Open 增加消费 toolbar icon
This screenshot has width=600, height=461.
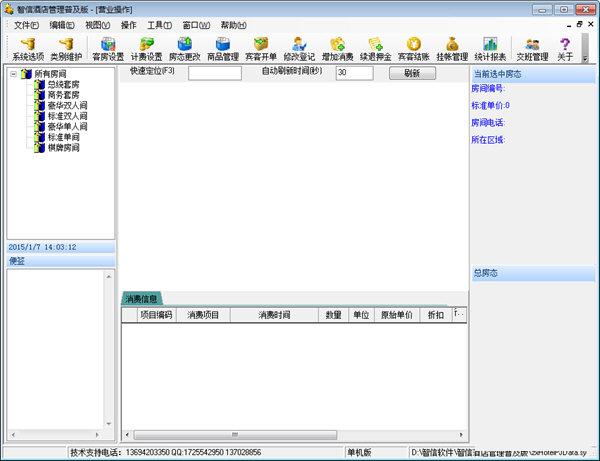coord(337,48)
